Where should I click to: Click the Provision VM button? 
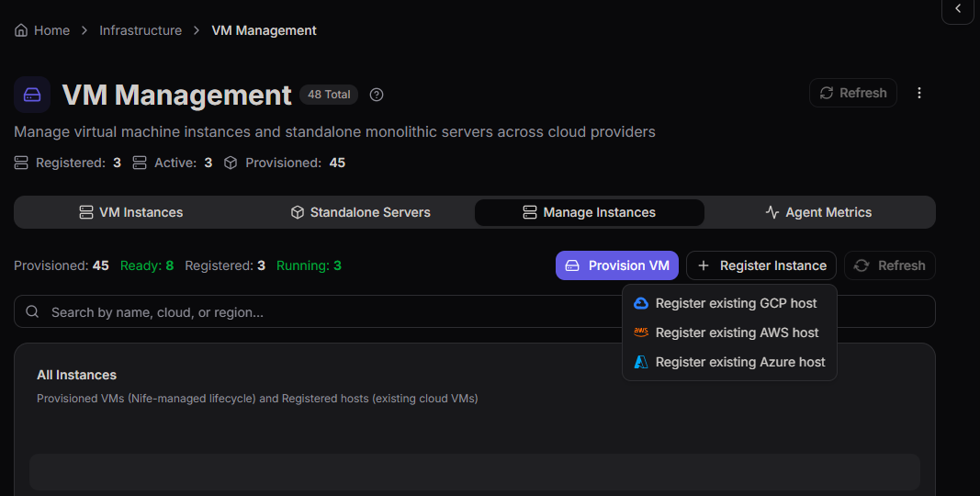(x=617, y=265)
